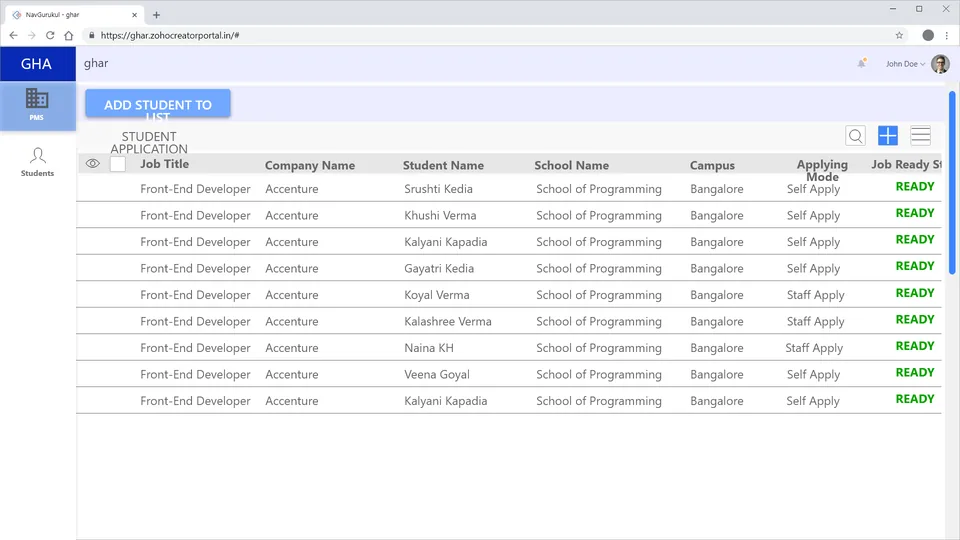Select student name Naina KH
The height and width of the screenshot is (540, 960).
pyautogui.click(x=429, y=348)
